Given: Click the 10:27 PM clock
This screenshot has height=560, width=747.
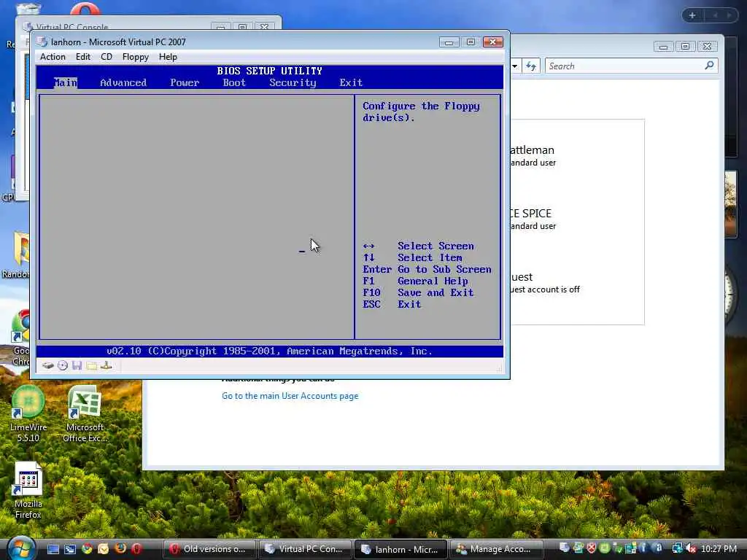Looking at the screenshot, I should click(719, 548).
